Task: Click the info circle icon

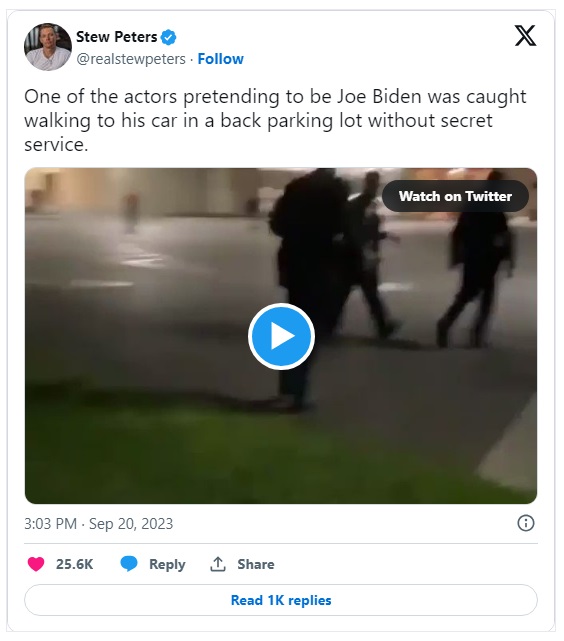Action: click(526, 523)
